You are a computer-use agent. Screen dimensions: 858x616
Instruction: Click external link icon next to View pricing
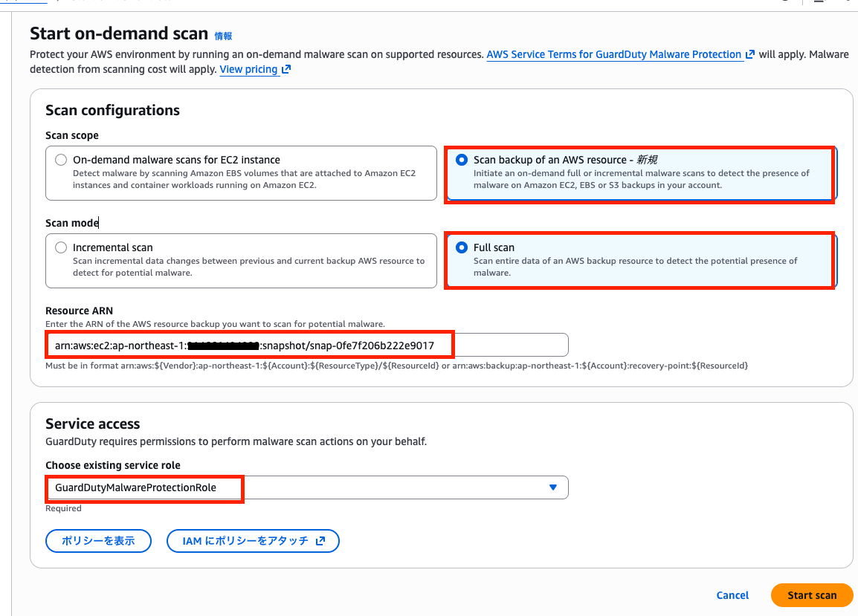tap(286, 70)
